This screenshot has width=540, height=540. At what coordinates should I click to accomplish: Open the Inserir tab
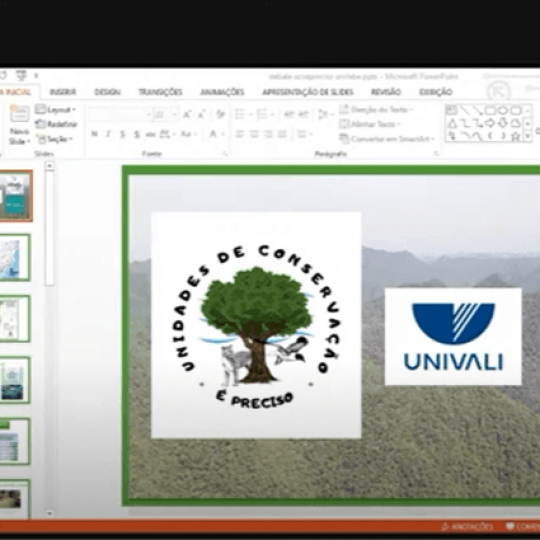[x=63, y=92]
